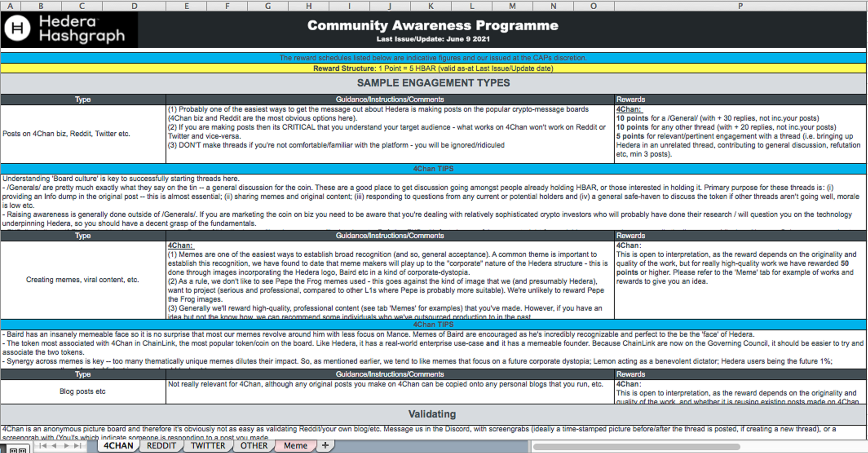Go to the last sheet arrow

click(x=78, y=446)
